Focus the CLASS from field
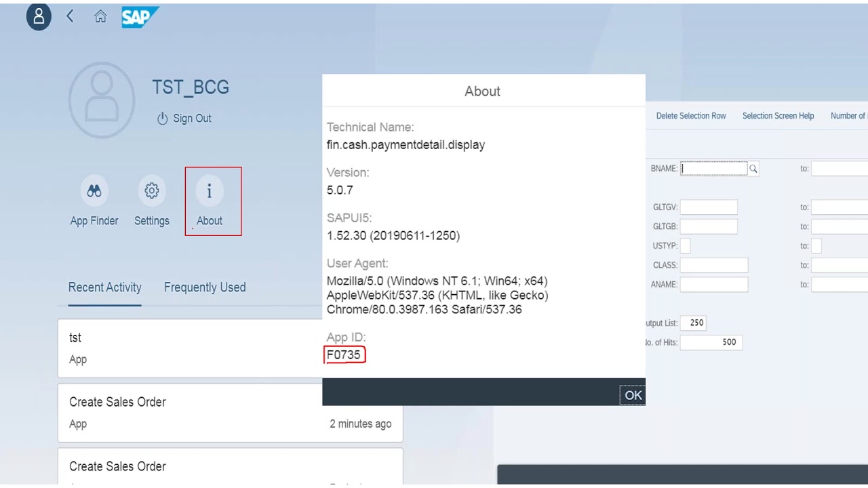This screenshot has width=868, height=488. 714,265
